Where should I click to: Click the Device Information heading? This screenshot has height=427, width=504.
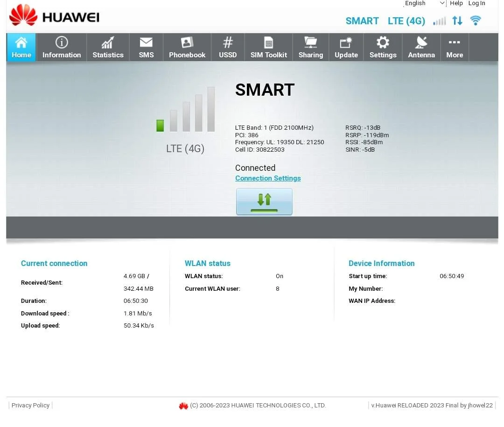click(x=382, y=263)
